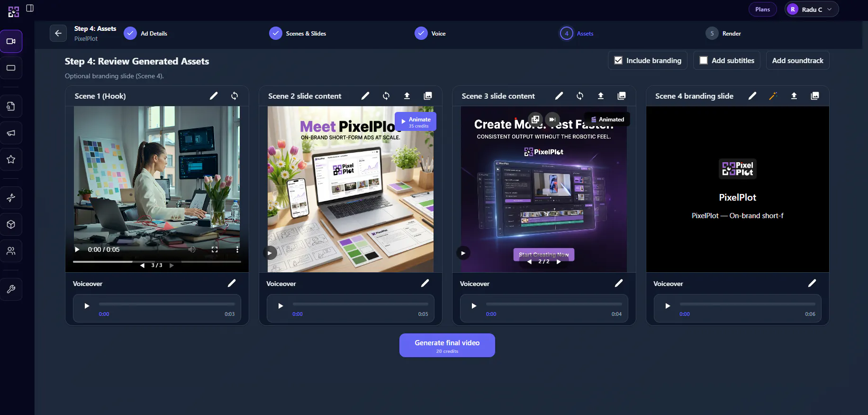Edit Scene 1 (Hook) with the pencil icon
This screenshot has height=415, width=868.
[x=214, y=96]
